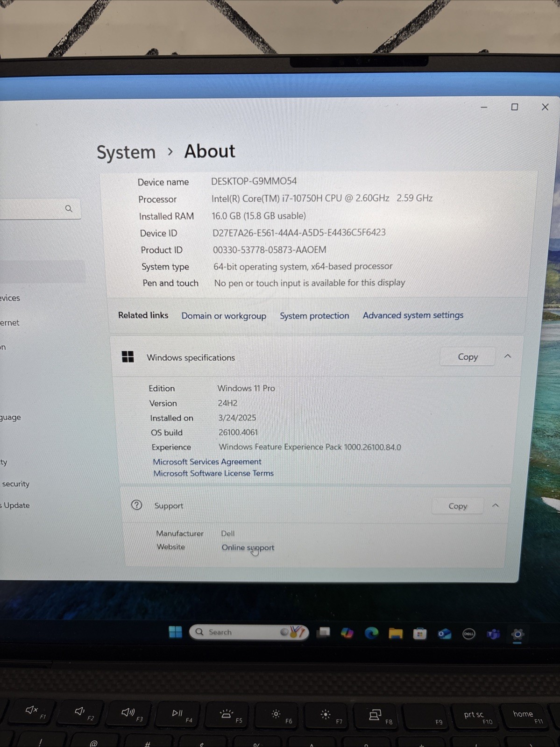This screenshot has height=747, width=560.
Task: Close the Settings window
Action: 545,107
